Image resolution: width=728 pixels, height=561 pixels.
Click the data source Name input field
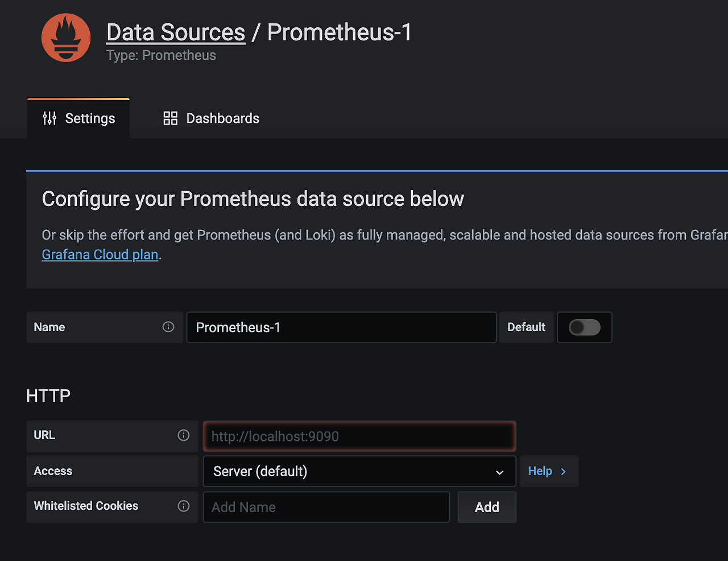(x=341, y=327)
